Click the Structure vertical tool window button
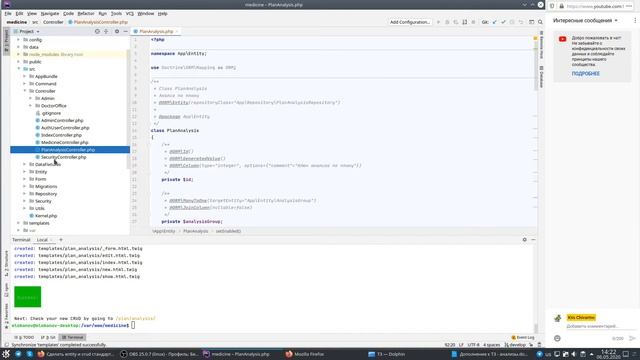 pyautogui.click(x=6, y=263)
